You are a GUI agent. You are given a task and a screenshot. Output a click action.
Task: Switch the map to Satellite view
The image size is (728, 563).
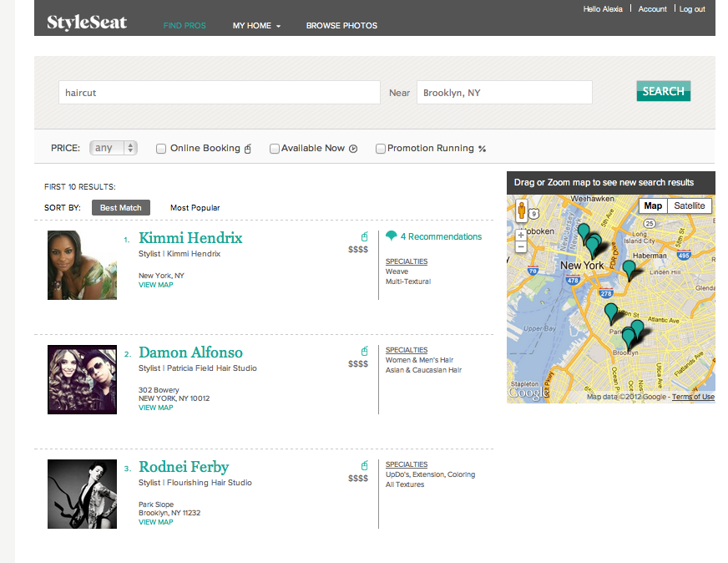pyautogui.click(x=690, y=205)
